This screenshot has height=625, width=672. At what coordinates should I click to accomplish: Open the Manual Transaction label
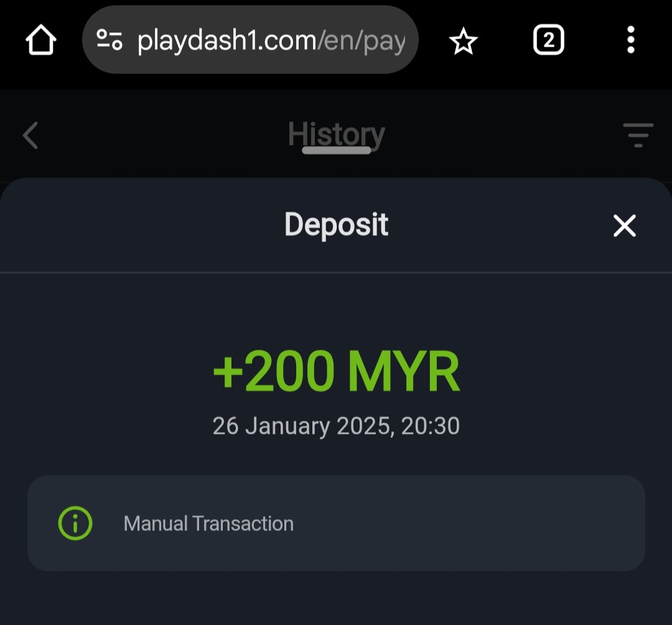click(x=208, y=524)
